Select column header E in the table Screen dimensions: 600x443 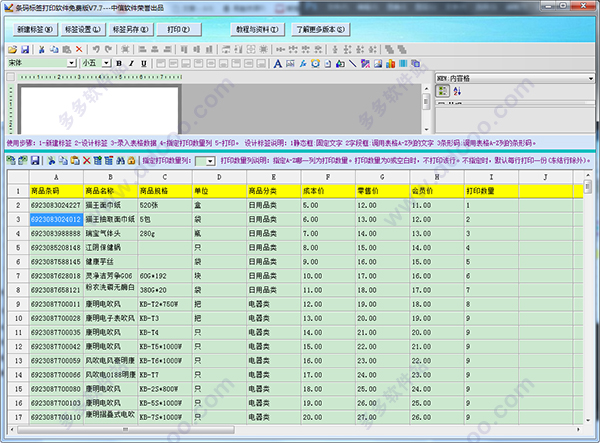[274, 177]
